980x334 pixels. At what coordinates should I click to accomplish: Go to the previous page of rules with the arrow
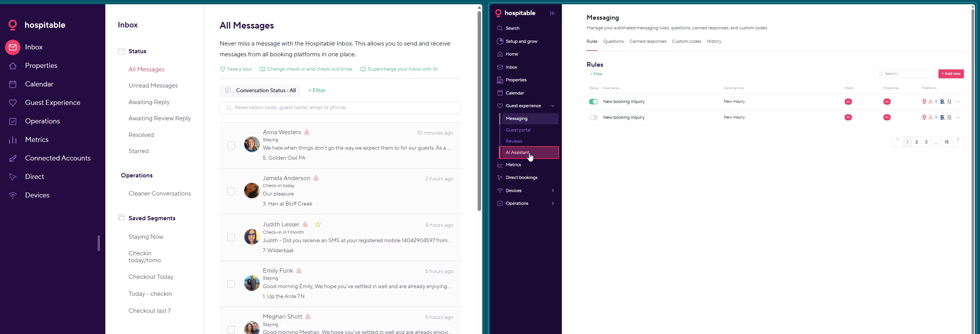click(897, 140)
